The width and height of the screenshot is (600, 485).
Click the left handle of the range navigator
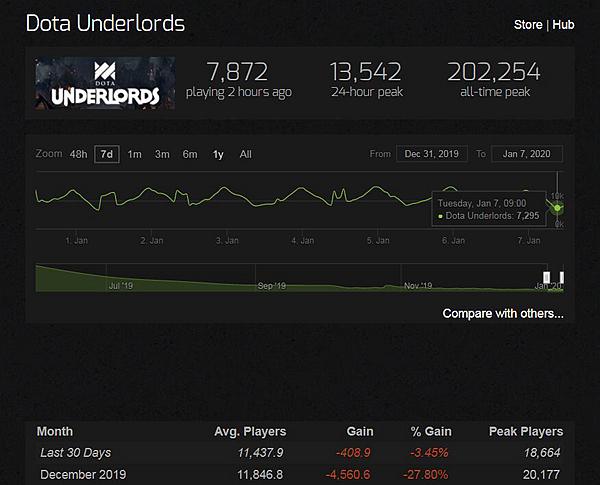click(x=546, y=277)
